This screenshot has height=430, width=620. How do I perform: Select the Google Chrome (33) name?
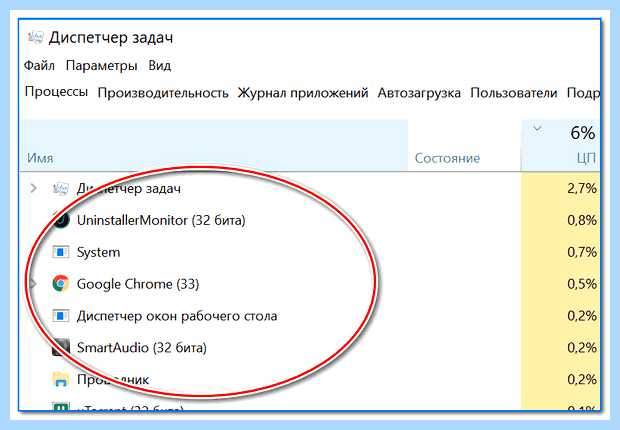[x=138, y=284]
